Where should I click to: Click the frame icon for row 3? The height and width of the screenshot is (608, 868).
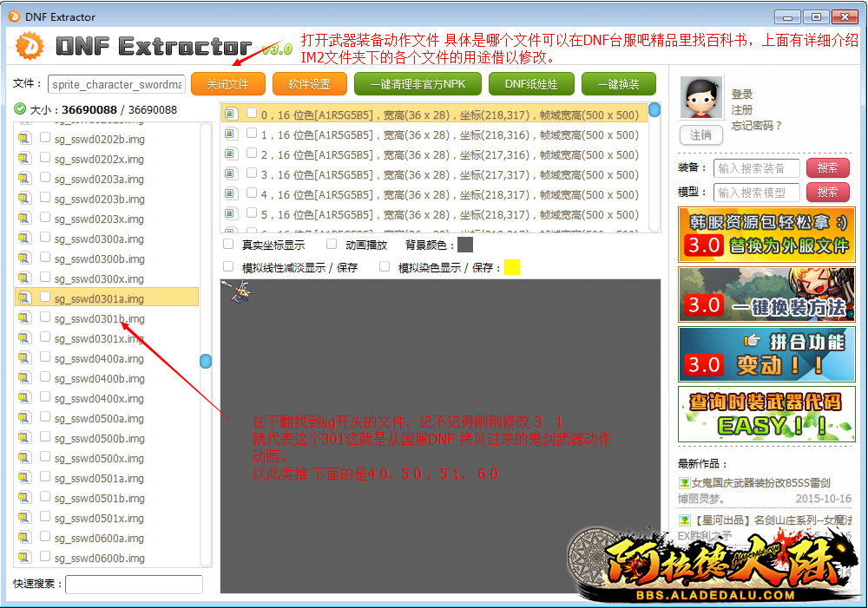pos(231,173)
